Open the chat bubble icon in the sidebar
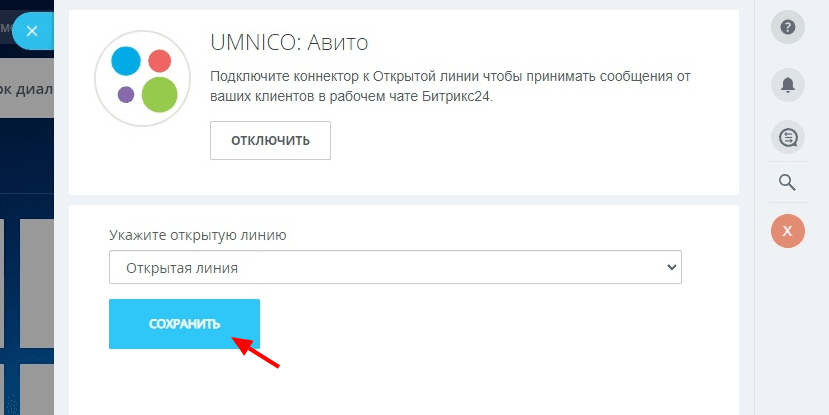This screenshot has height=415, width=829. pos(787,137)
